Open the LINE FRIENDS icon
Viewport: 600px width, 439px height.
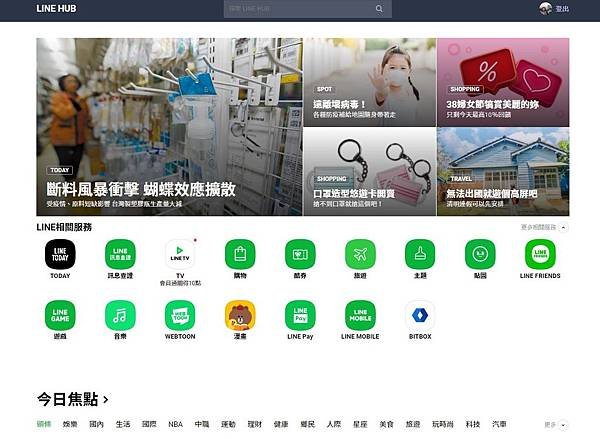coord(540,255)
